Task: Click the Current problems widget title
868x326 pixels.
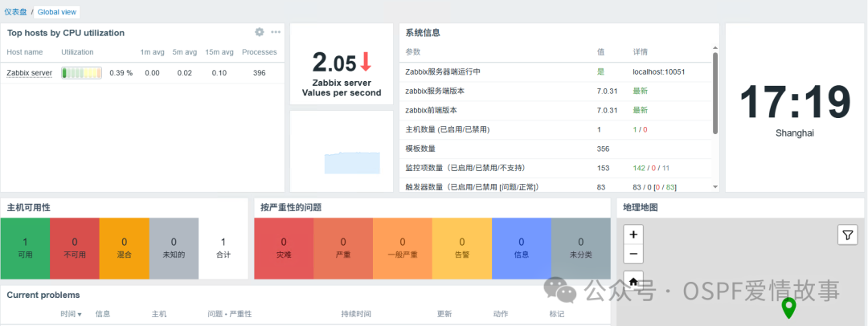Action: click(x=43, y=295)
